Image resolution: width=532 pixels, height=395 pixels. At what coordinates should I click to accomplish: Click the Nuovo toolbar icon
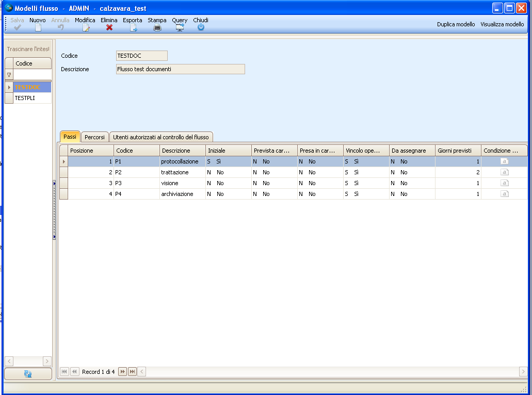37,28
